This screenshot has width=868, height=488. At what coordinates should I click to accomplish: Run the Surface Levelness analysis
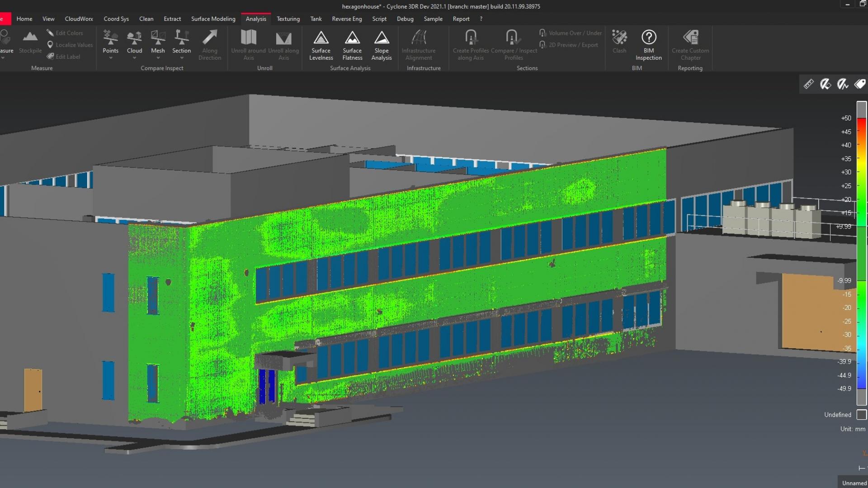pos(321,45)
